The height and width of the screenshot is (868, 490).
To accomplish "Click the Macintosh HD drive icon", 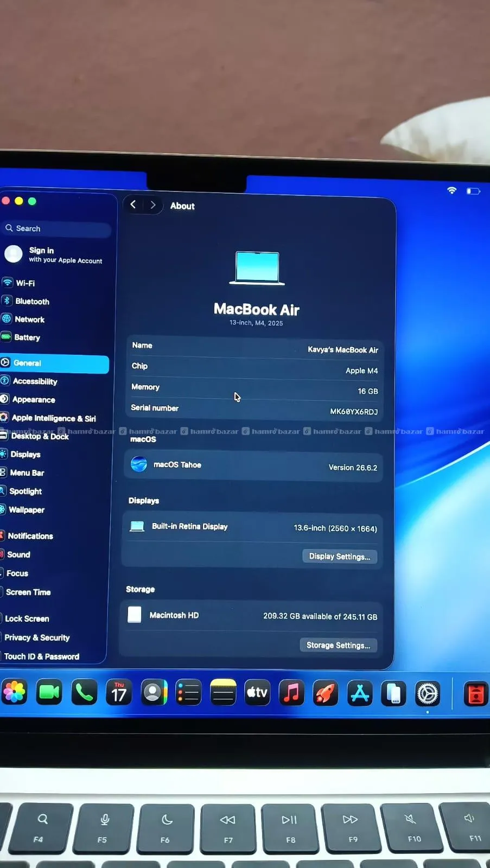I will [134, 615].
